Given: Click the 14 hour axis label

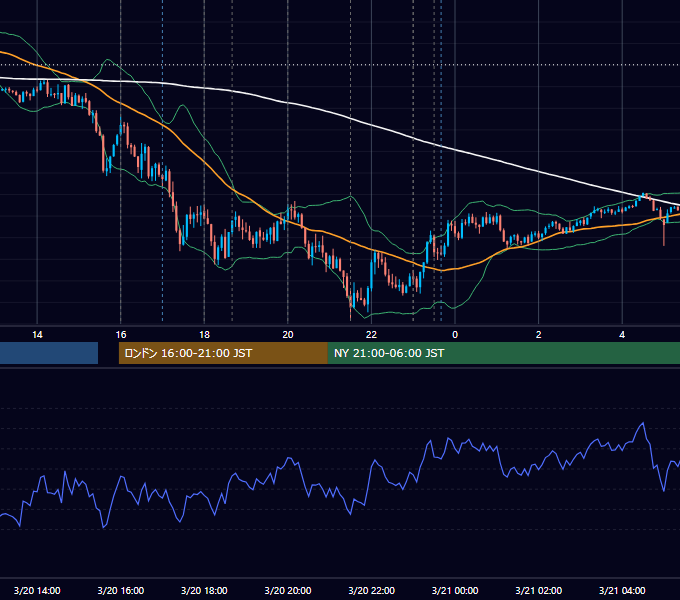Looking at the screenshot, I should (x=37, y=335).
